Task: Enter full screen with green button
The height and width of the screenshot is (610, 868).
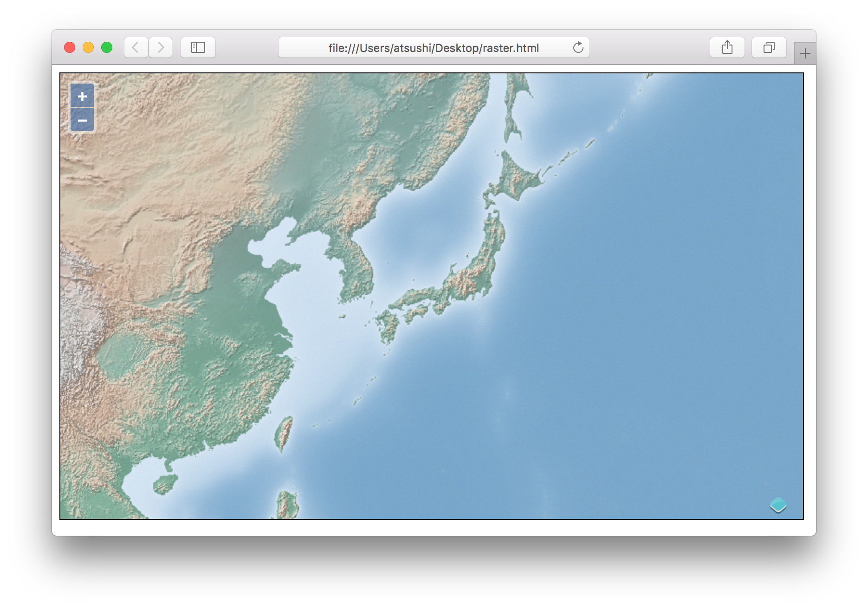Action: [107, 47]
